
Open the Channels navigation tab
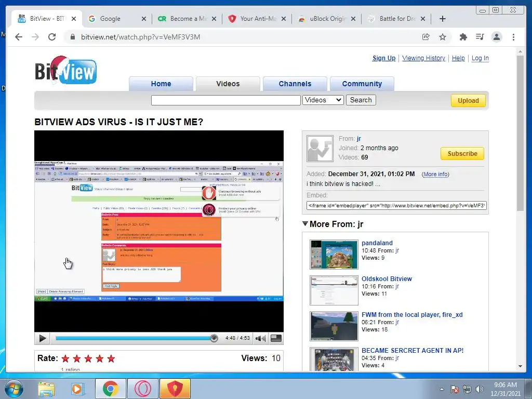295,84
